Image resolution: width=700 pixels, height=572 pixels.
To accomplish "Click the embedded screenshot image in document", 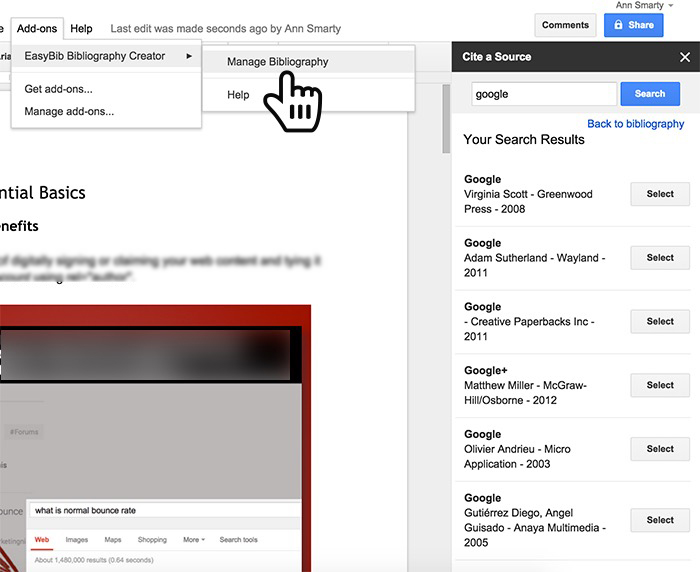I will pyautogui.click(x=155, y=438).
